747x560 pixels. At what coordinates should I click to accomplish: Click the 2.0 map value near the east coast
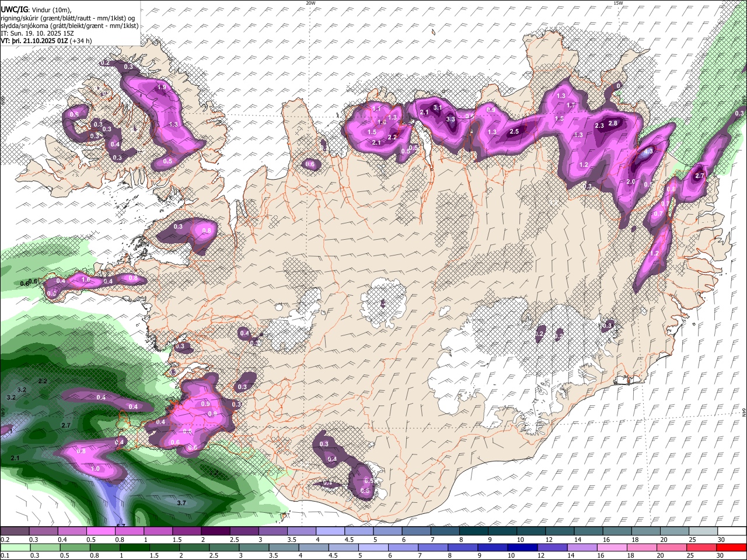[630, 182]
